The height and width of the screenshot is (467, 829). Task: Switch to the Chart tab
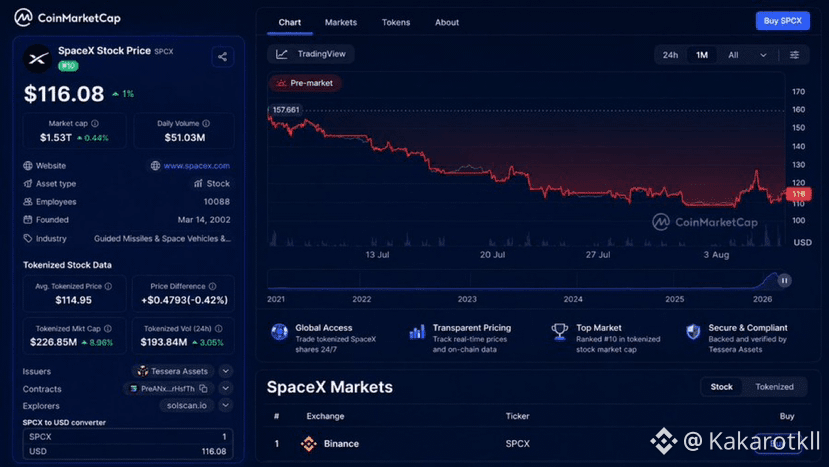coord(290,23)
